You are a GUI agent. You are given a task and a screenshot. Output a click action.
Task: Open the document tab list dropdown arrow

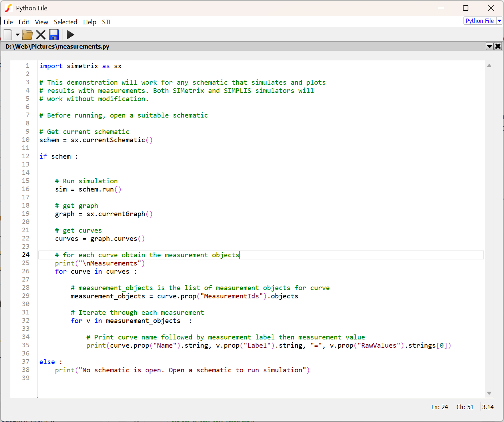490,46
